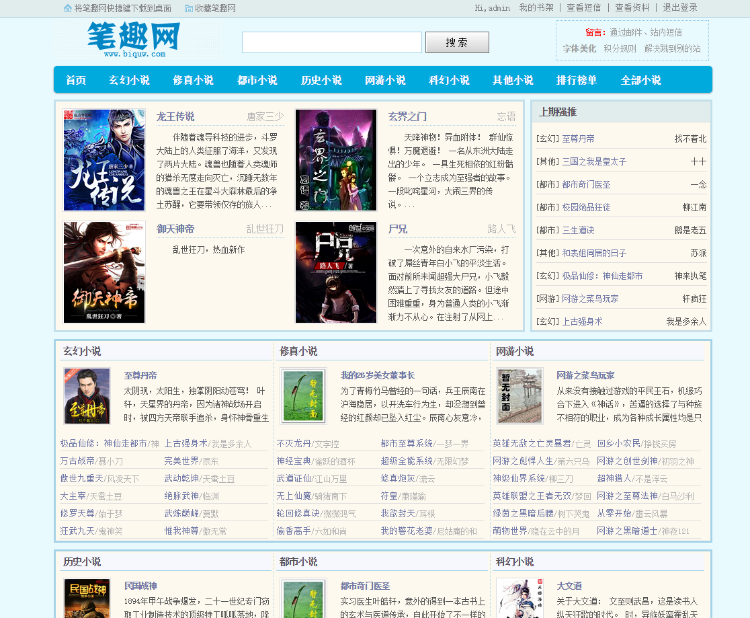This screenshot has width=750, height=618.
Task: Open 其他小说 navigation tab
Action: 513,80
